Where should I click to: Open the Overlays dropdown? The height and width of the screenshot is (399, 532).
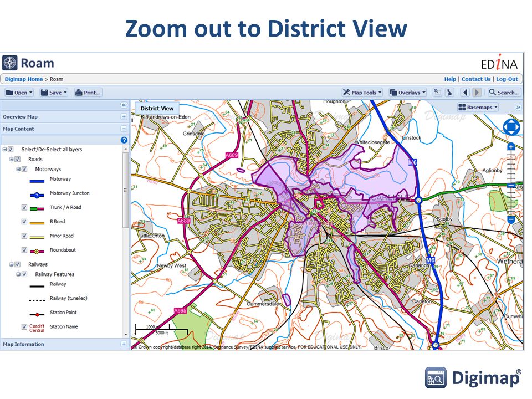pyautogui.click(x=407, y=93)
